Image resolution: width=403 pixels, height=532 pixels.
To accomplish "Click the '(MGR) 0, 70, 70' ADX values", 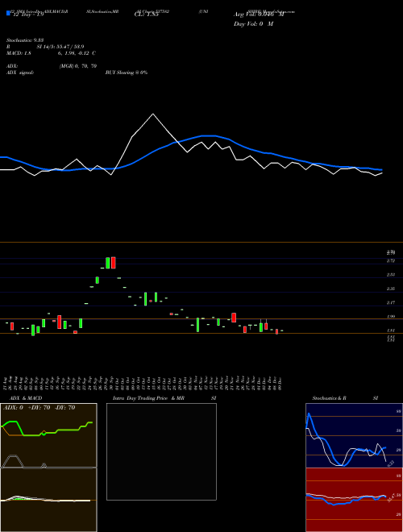I will tap(78, 66).
